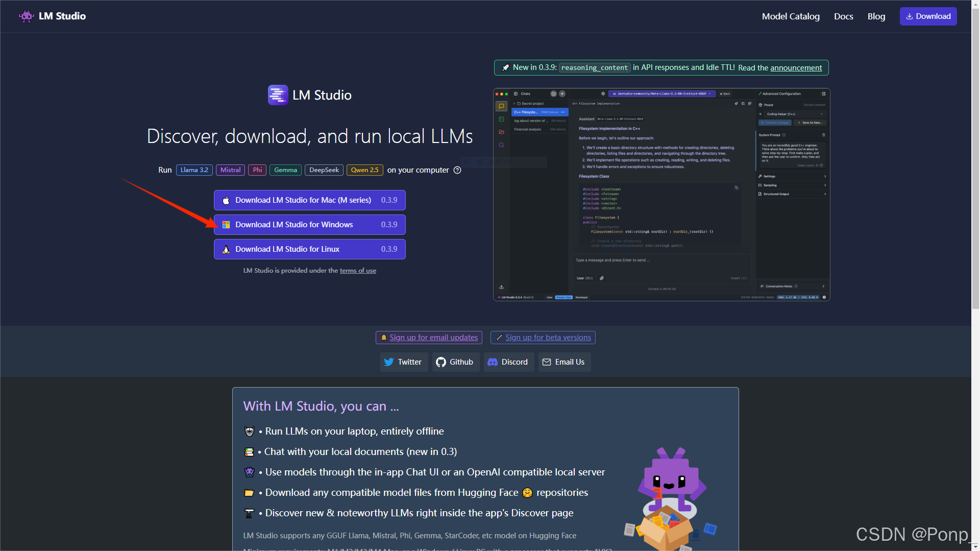Click the rocket icon in the news banner
Screen dimensions: 980x551
[505, 67]
